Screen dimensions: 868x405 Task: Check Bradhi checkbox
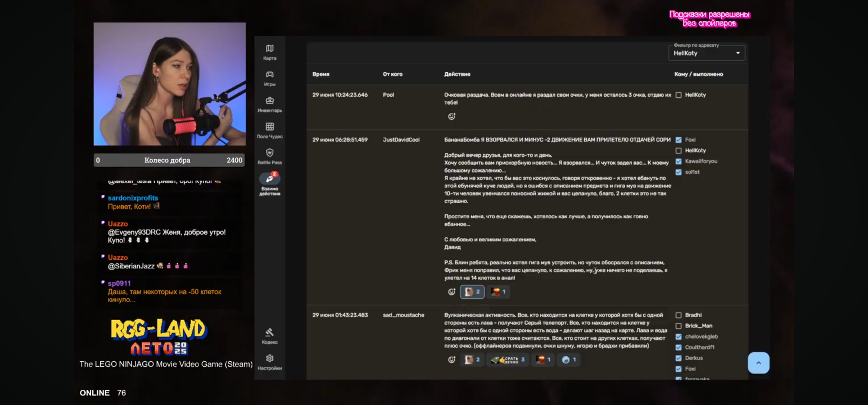[x=678, y=315]
